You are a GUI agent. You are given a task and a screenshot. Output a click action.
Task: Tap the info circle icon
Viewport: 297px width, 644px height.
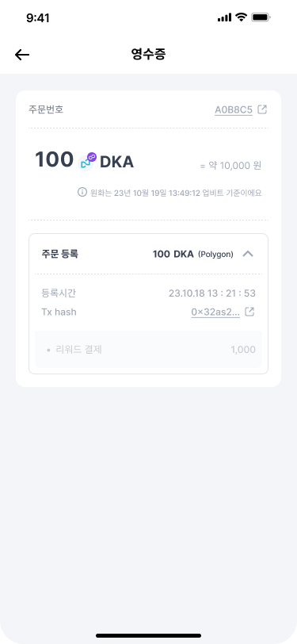82,192
